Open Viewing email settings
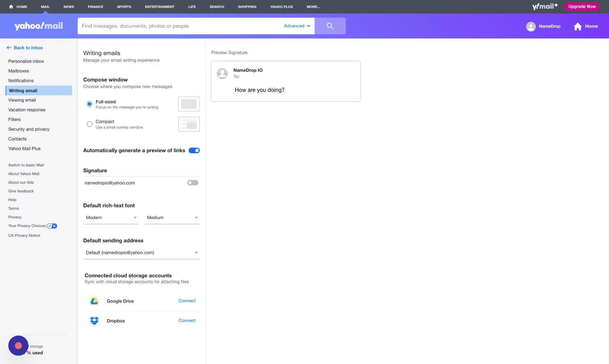The width and height of the screenshot is (609, 364). pos(22,100)
